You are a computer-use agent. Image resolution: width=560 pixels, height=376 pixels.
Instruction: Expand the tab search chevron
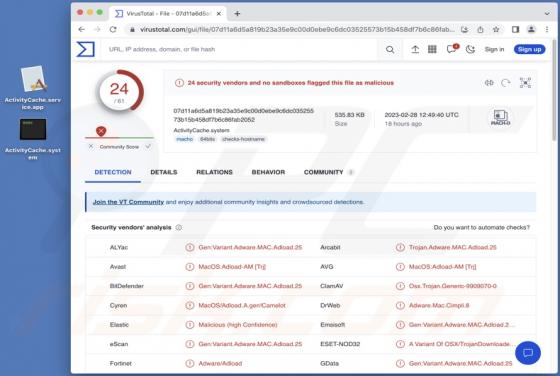pos(547,14)
